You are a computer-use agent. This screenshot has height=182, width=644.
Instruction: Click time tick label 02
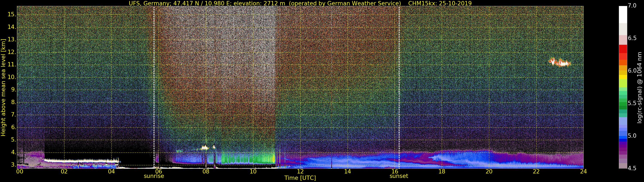[x=64, y=172]
